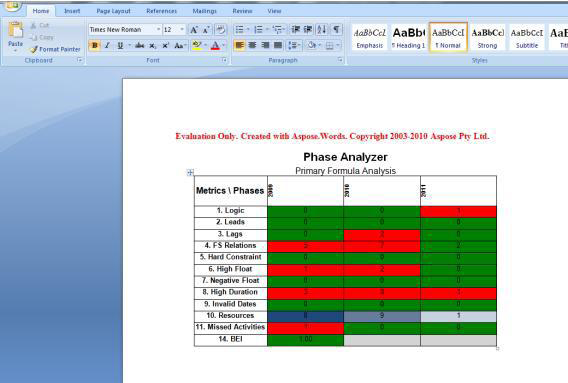Toggle show paragraph marks
The height and width of the screenshot is (383, 568).
point(337,29)
